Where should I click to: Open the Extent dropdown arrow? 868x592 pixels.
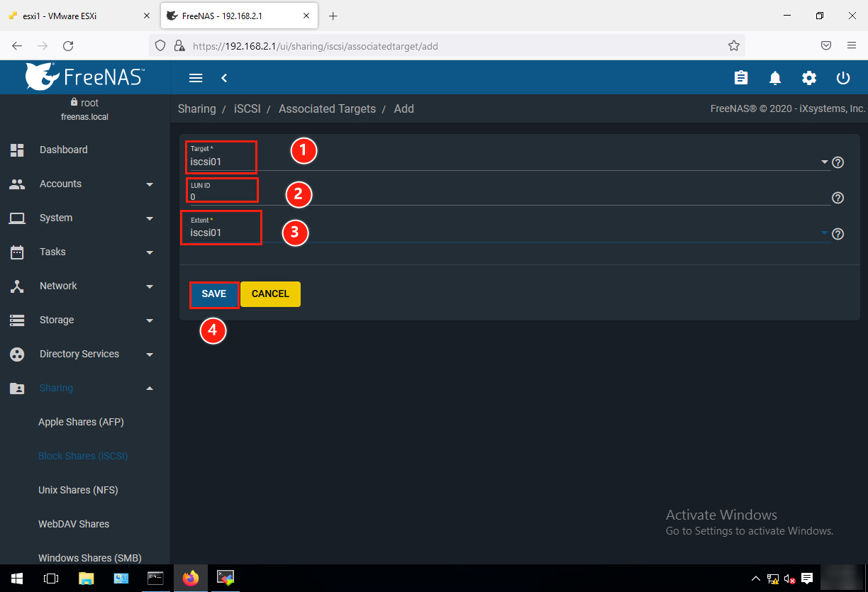pyautogui.click(x=825, y=233)
